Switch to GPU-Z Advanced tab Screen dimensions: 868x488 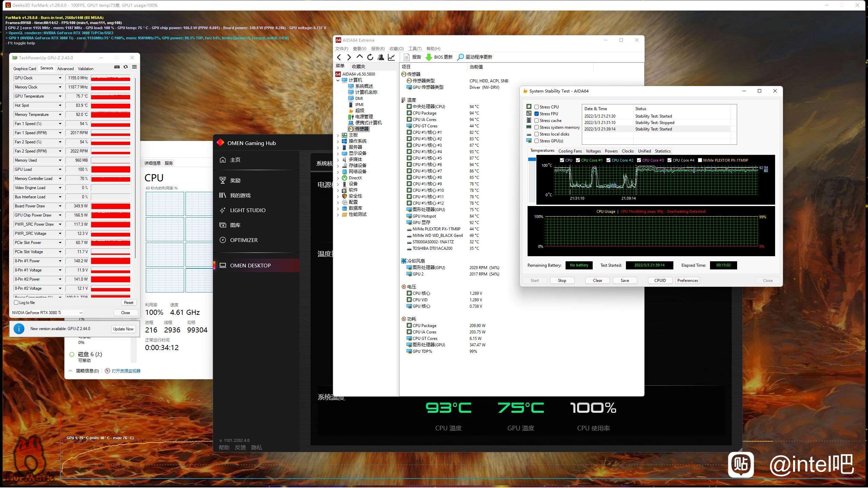pos(65,68)
